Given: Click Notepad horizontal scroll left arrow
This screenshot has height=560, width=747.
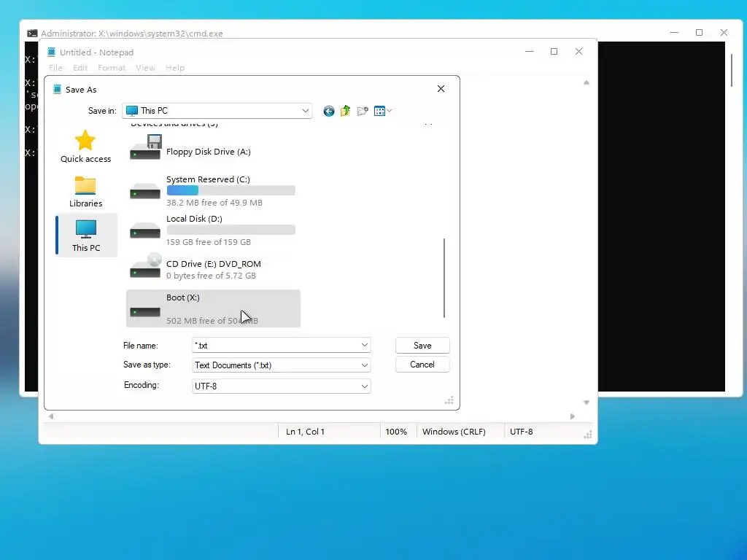Looking at the screenshot, I should click(x=51, y=416).
